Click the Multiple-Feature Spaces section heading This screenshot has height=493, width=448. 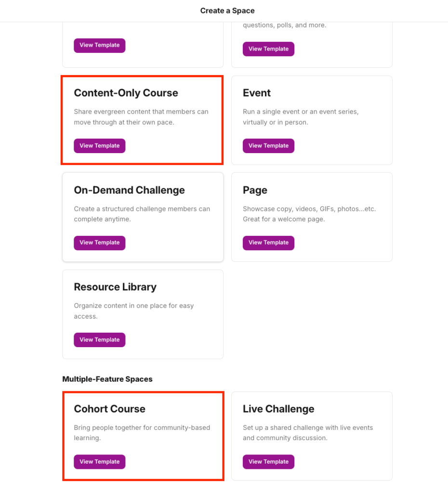pyautogui.click(x=107, y=379)
